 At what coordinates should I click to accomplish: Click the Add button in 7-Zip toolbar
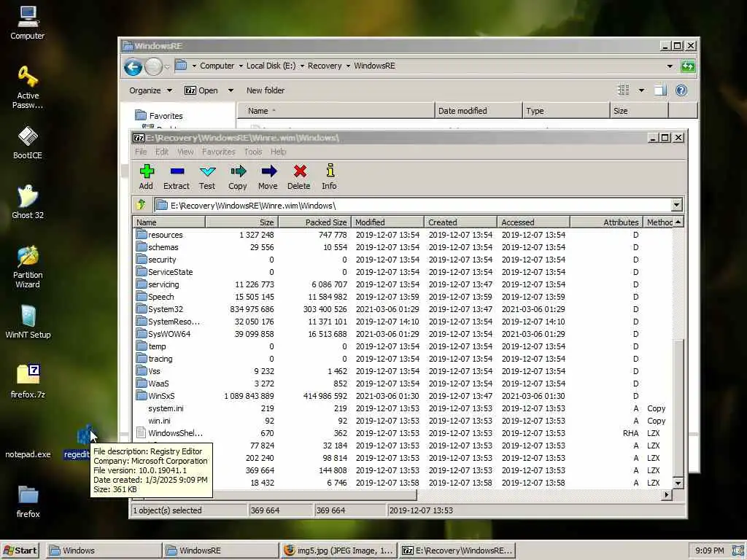click(146, 177)
